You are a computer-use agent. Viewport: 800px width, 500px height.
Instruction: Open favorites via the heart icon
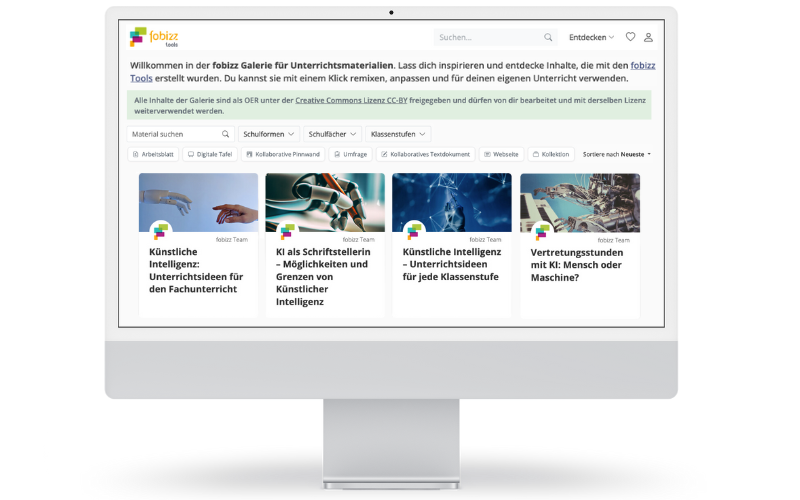pos(630,38)
